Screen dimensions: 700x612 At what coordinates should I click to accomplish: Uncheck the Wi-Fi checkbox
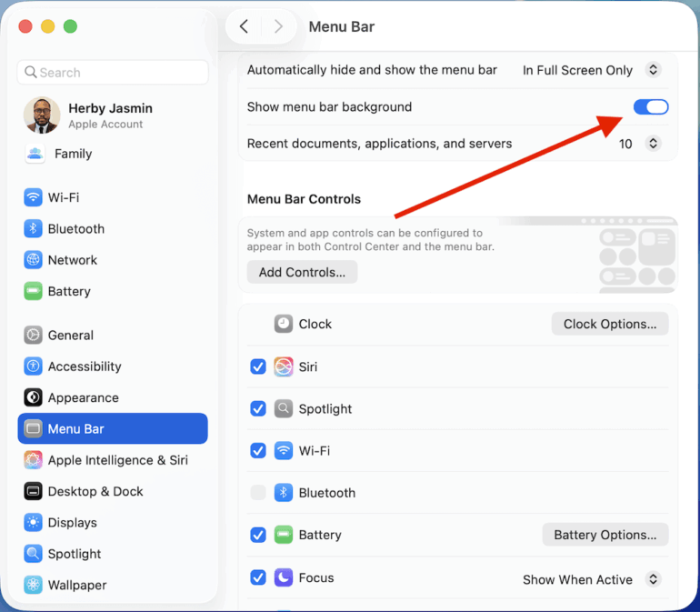[258, 451]
